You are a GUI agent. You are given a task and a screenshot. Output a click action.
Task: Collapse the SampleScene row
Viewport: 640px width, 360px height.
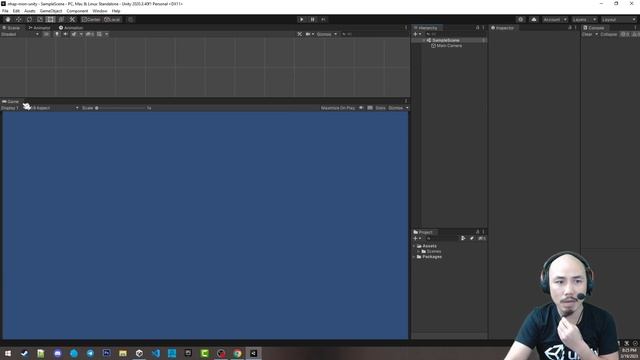[x=424, y=40]
